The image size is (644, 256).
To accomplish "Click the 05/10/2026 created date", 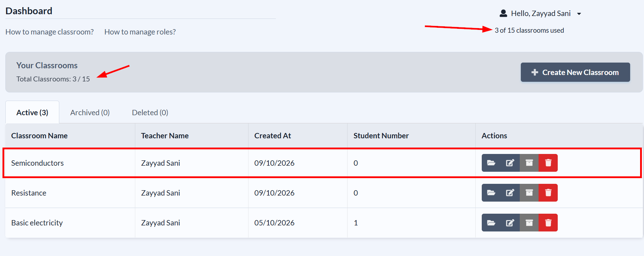I will point(274,223).
